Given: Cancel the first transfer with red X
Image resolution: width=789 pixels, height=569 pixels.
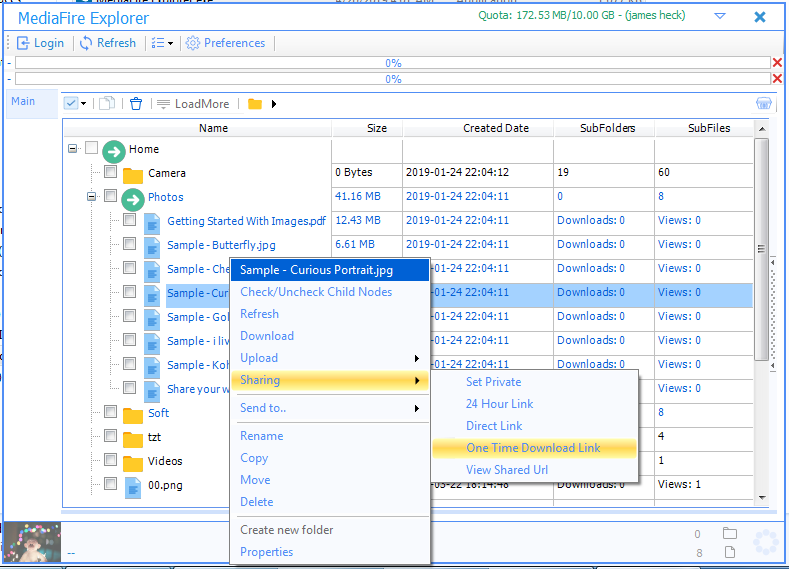Looking at the screenshot, I should 777,62.
